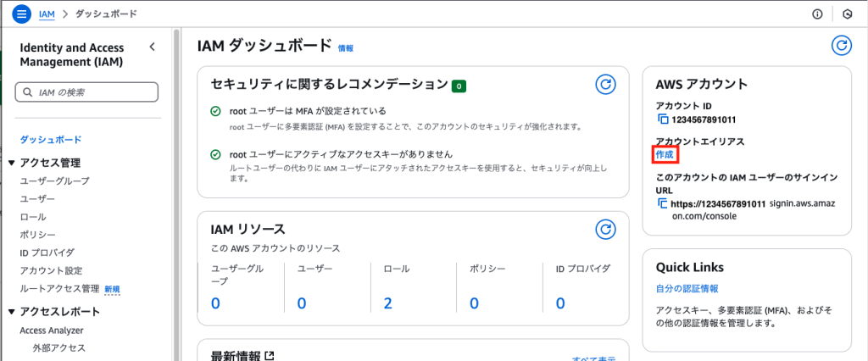The image size is (868, 361).
Task: Collapse the アクセス管理 section
Action: click(12, 163)
